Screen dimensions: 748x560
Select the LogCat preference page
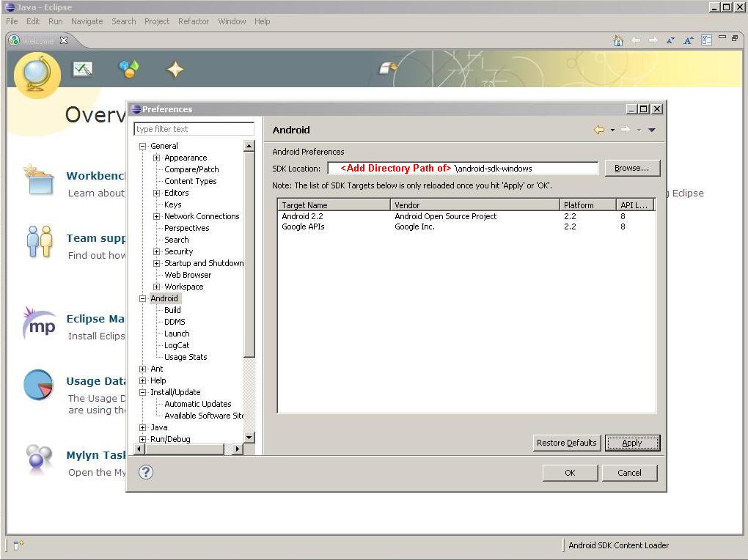177,345
